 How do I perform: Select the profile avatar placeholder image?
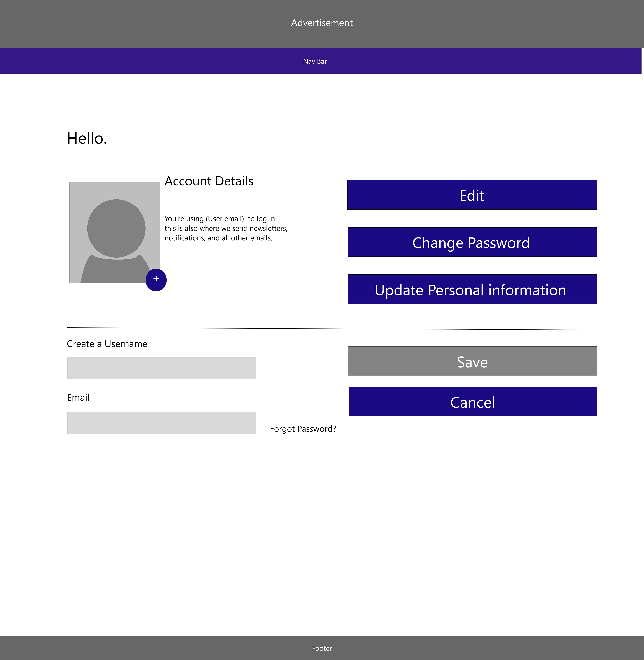tap(115, 232)
